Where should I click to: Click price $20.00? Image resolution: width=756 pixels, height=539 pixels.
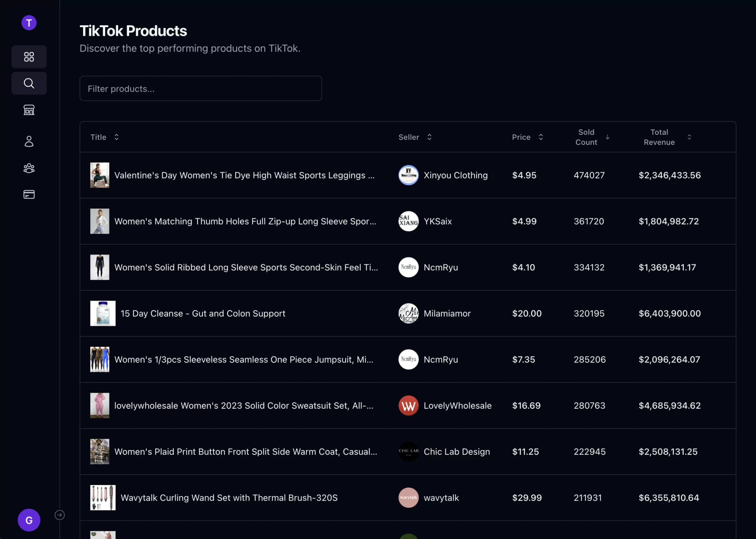point(527,313)
